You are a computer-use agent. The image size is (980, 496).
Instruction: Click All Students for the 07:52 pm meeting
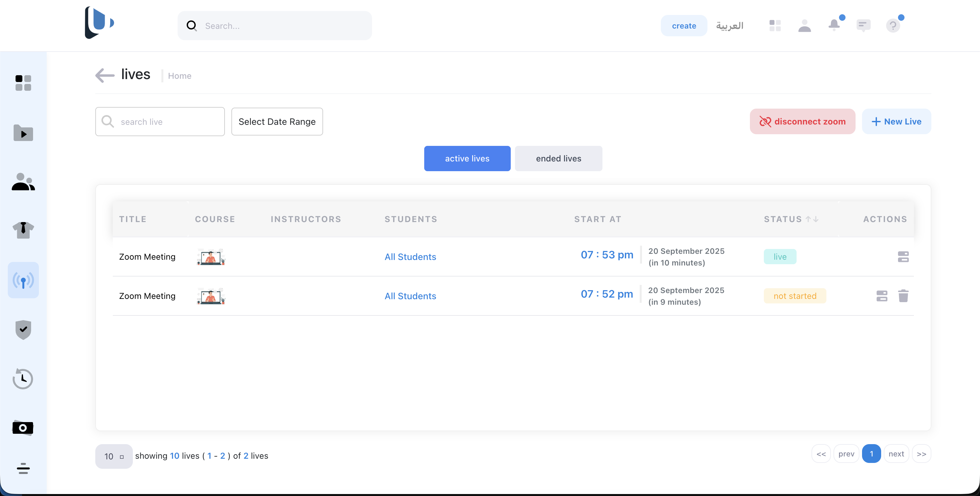point(410,296)
